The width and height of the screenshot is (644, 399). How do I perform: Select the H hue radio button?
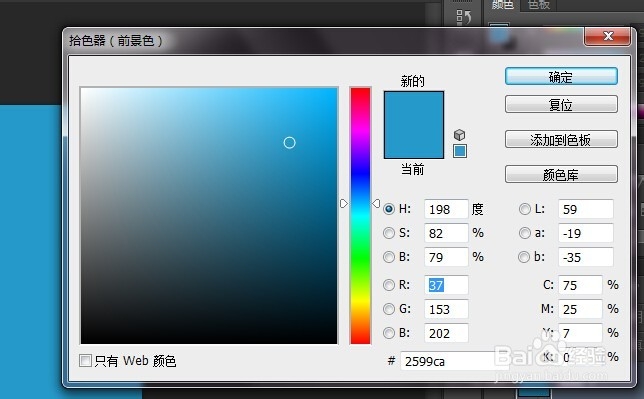click(389, 209)
